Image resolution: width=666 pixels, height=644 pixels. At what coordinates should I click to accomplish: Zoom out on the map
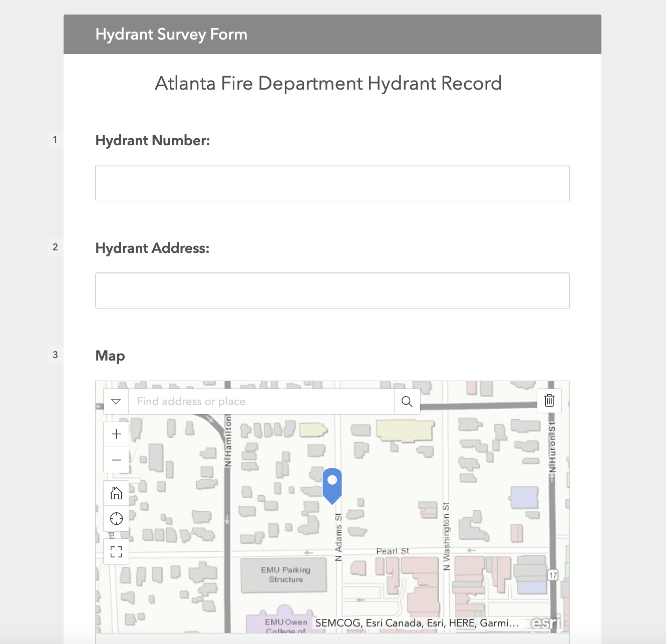click(x=116, y=460)
